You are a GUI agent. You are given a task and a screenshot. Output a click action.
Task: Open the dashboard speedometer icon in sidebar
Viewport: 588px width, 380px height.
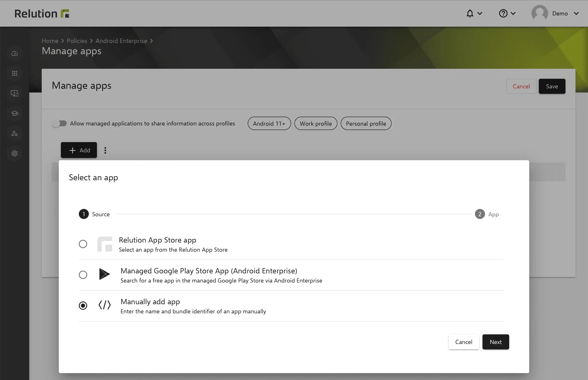pos(15,53)
